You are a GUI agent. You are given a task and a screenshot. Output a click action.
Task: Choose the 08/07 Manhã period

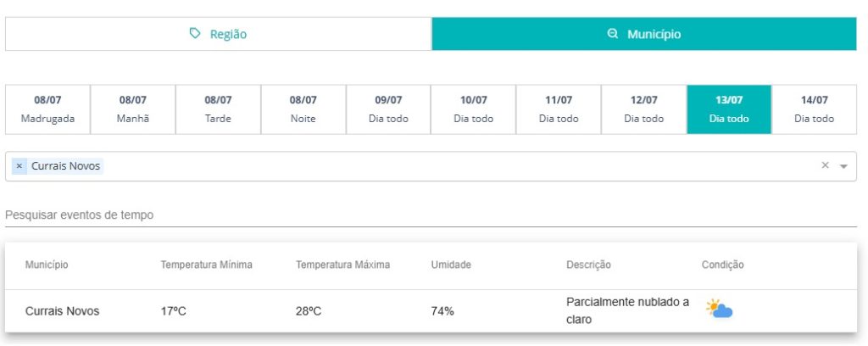(x=133, y=109)
